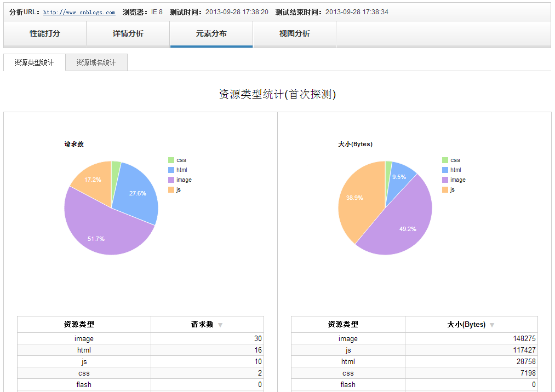Switch to the 资源域名统计 sub-tab
The width and height of the screenshot is (555, 392).
[96, 62]
